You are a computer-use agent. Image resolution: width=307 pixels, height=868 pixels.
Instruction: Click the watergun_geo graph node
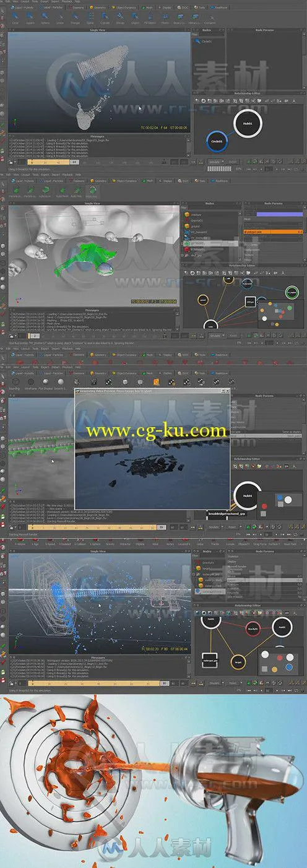click(x=210, y=660)
